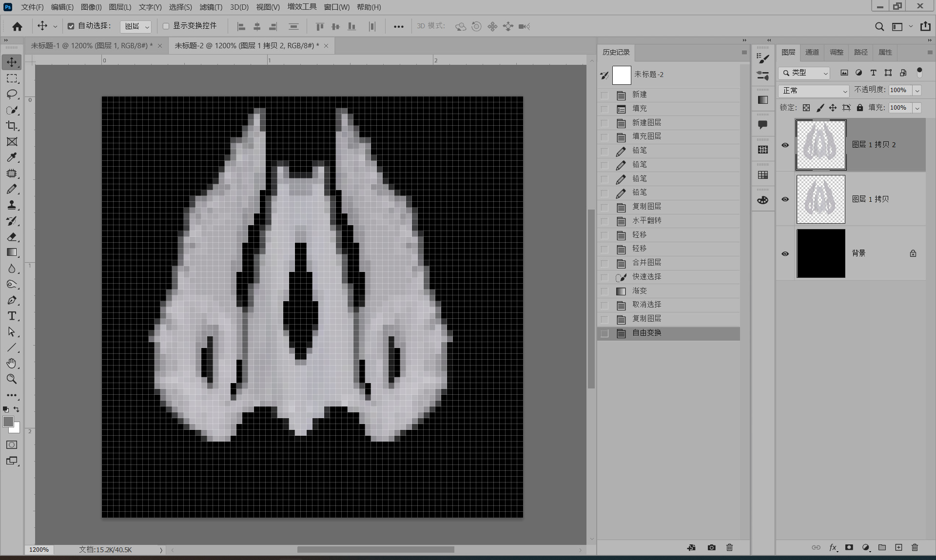Screen dimensions: 936x560
Task: Switch to the 通道 tab
Action: 812,52
